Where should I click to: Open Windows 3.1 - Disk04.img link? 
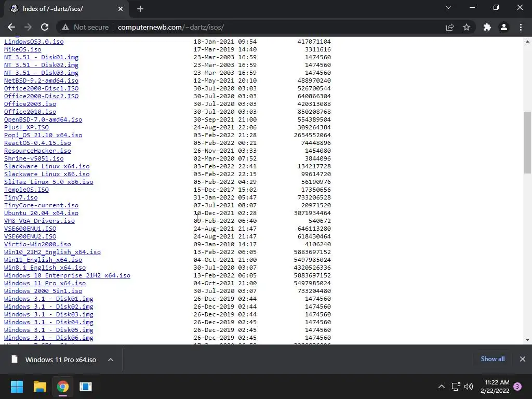48,323
